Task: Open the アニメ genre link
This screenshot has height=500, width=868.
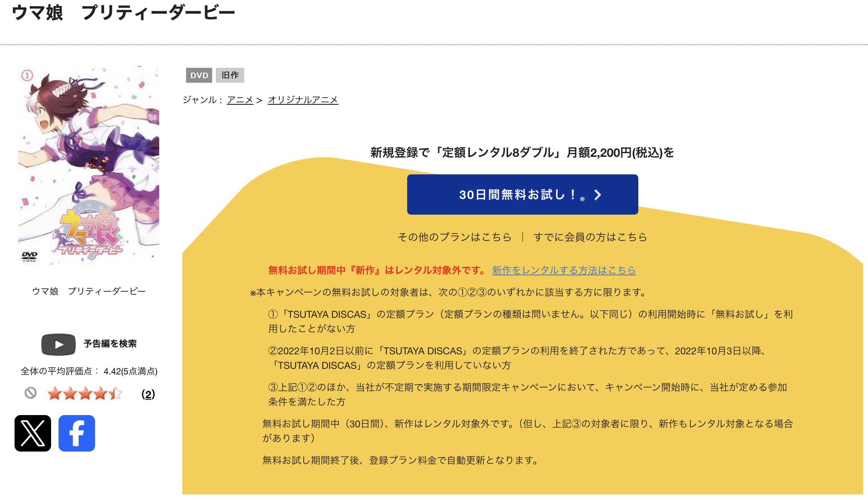Action: click(240, 100)
